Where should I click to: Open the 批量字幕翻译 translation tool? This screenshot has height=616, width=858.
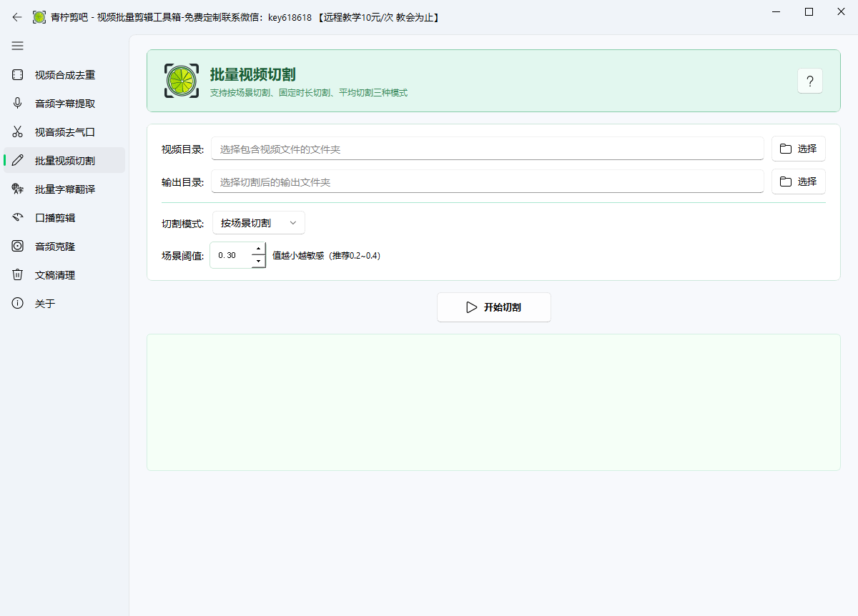[x=63, y=189]
